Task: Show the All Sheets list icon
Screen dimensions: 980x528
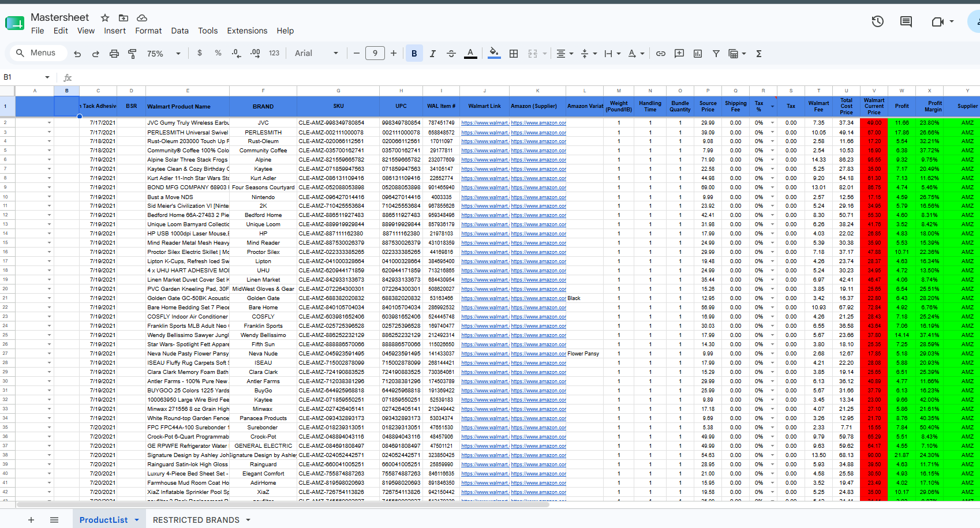Action: [54, 520]
